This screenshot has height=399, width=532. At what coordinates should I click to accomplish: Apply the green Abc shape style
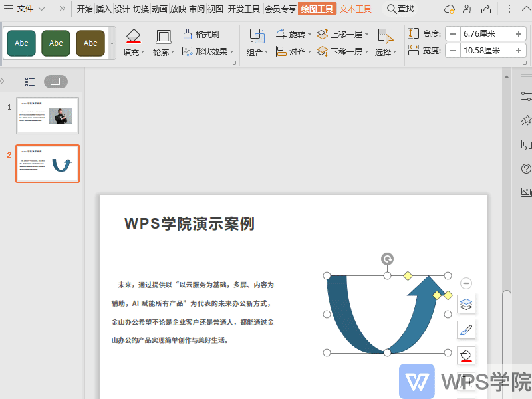click(x=56, y=43)
